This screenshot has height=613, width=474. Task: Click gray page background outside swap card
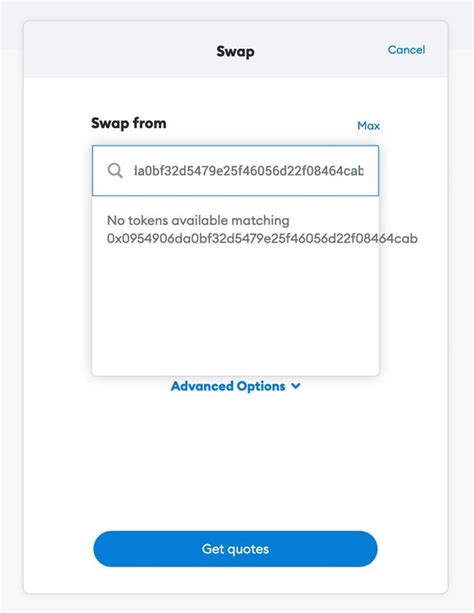tap(11, 313)
